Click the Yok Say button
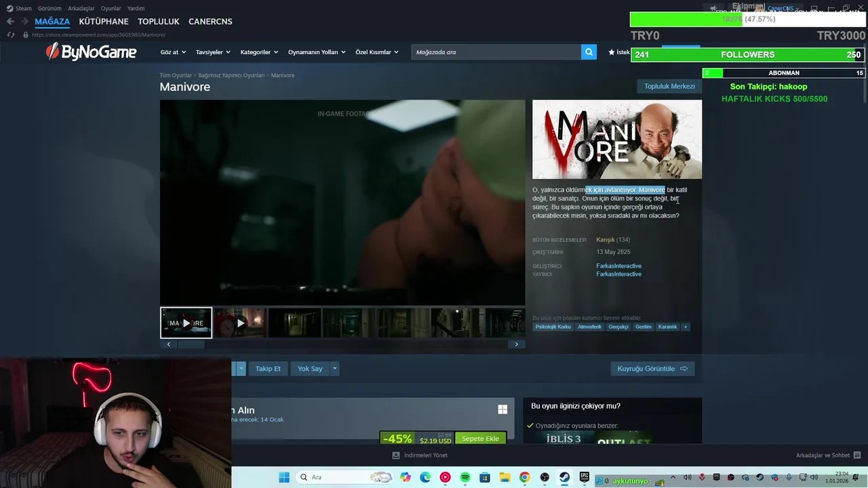Screen dimensions: 868x488 tap(310, 369)
